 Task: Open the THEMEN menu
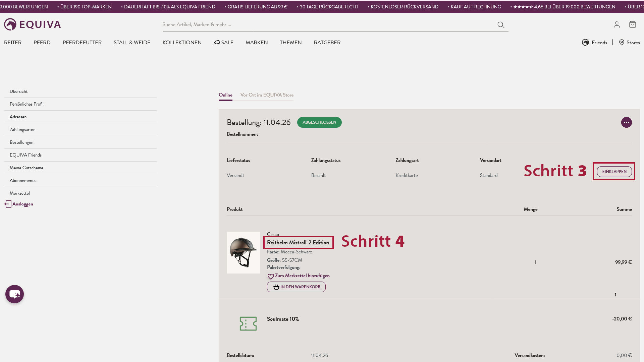coord(291,43)
